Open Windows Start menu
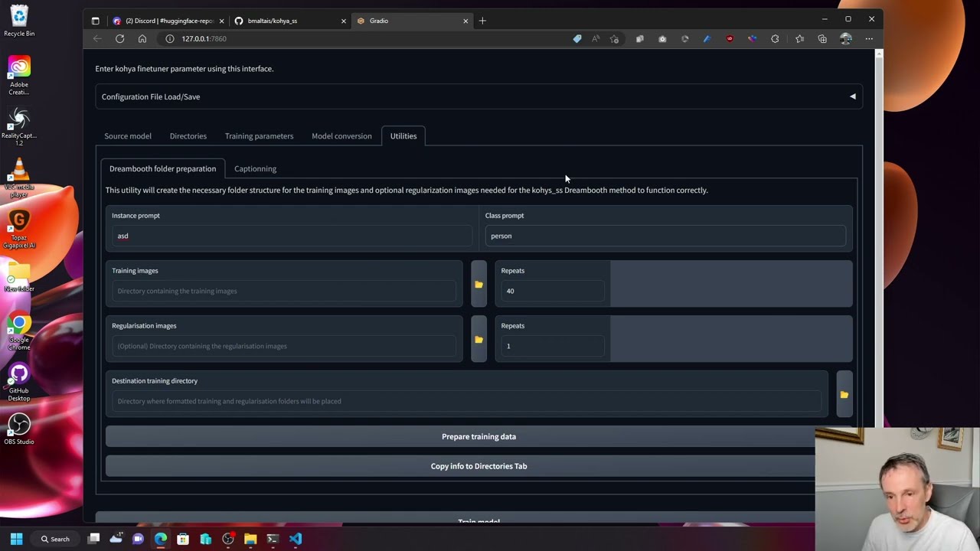 point(16,539)
